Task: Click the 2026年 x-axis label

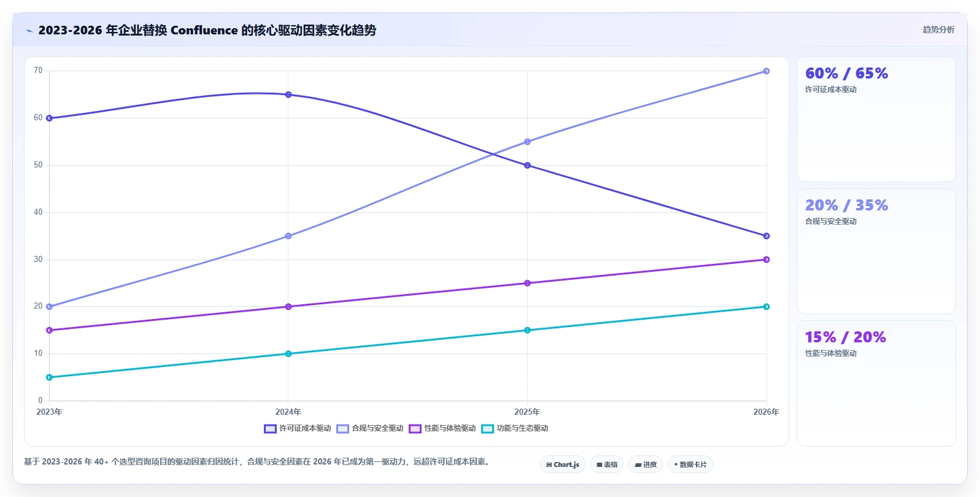Action: click(766, 412)
